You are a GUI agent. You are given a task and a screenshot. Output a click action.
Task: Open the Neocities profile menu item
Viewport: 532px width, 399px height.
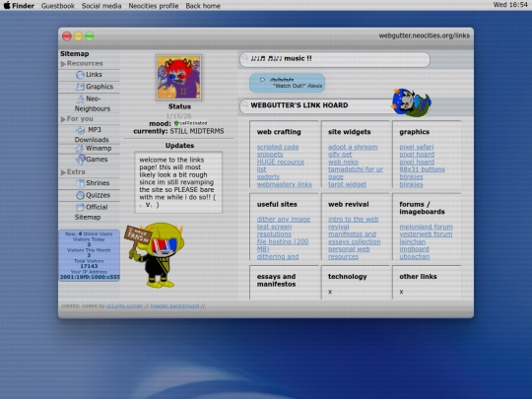pos(154,6)
